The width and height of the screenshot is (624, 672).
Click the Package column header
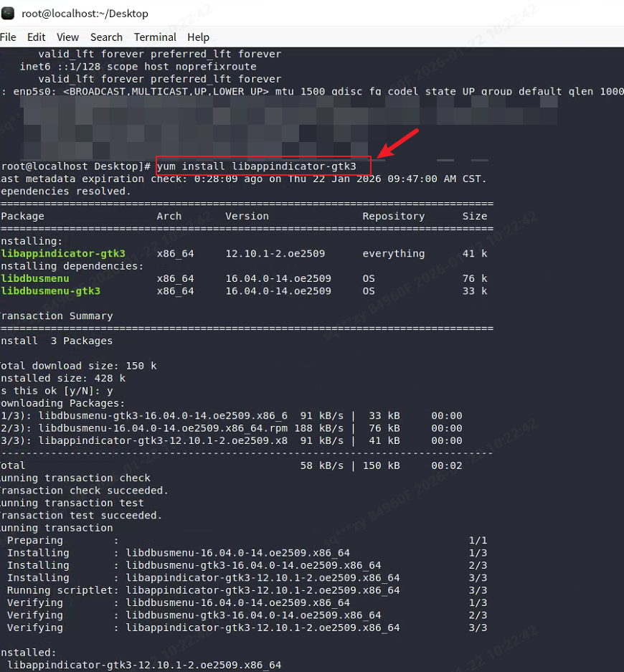coord(22,216)
